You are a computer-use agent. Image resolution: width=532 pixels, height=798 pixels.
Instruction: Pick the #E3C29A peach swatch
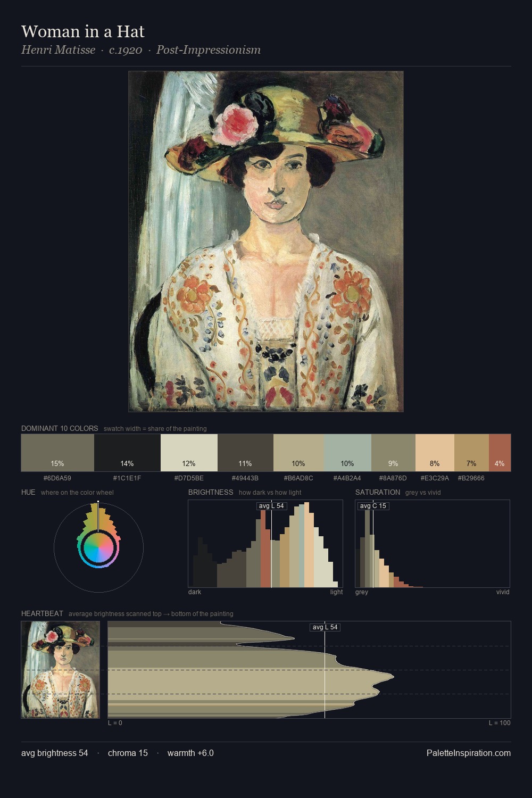(435, 453)
